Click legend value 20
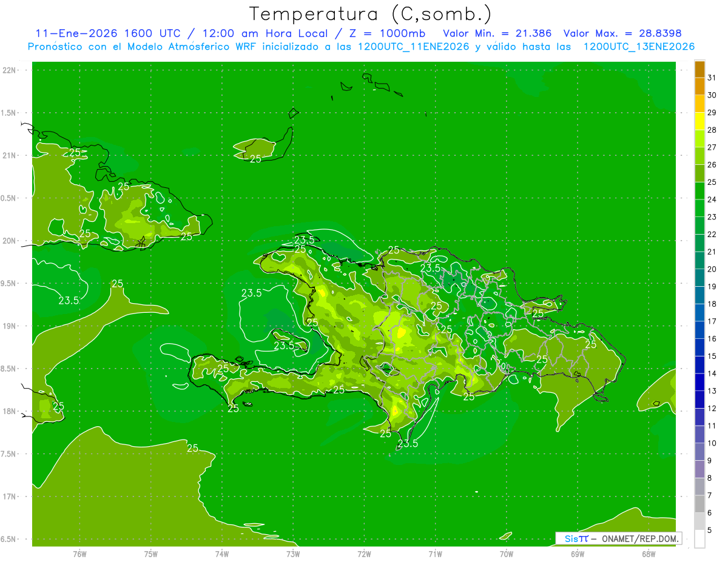728x562 pixels. 712,269
